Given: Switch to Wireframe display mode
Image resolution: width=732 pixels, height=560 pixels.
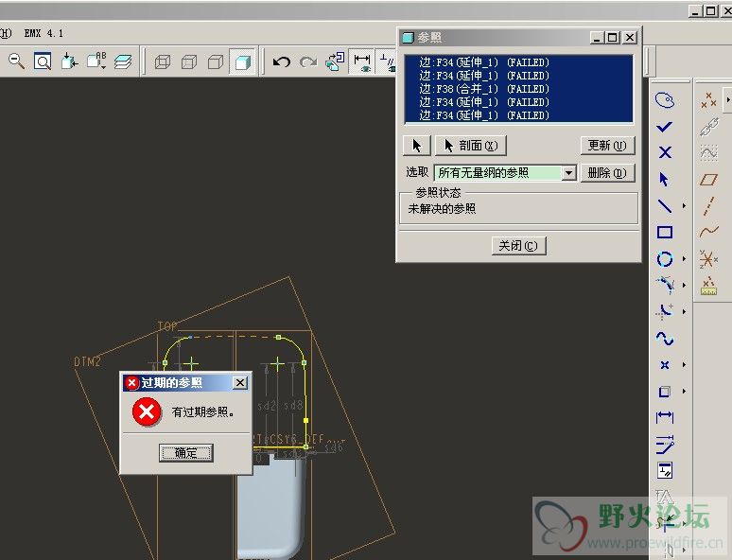Looking at the screenshot, I should click(162, 61).
